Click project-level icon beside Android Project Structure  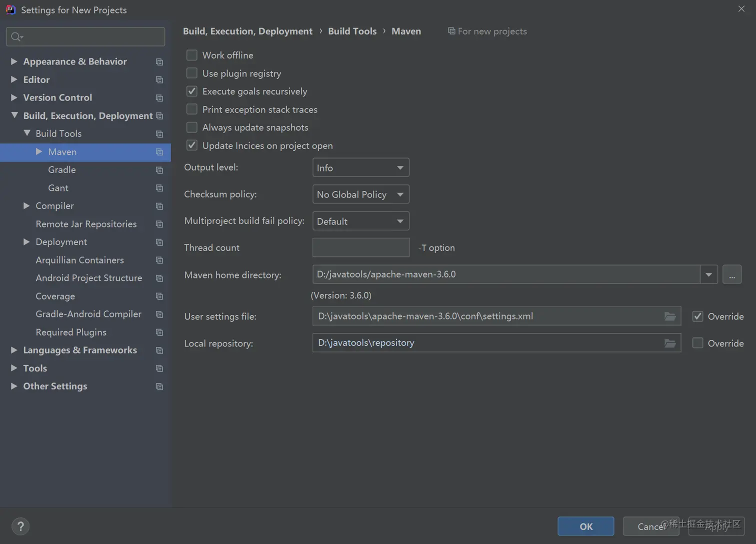point(159,278)
